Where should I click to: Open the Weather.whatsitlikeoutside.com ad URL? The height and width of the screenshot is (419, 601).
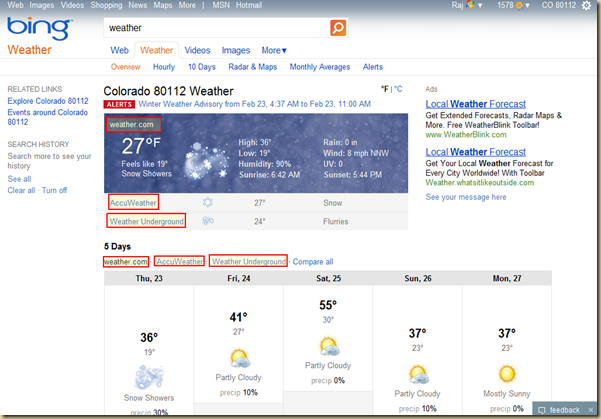[x=479, y=183]
